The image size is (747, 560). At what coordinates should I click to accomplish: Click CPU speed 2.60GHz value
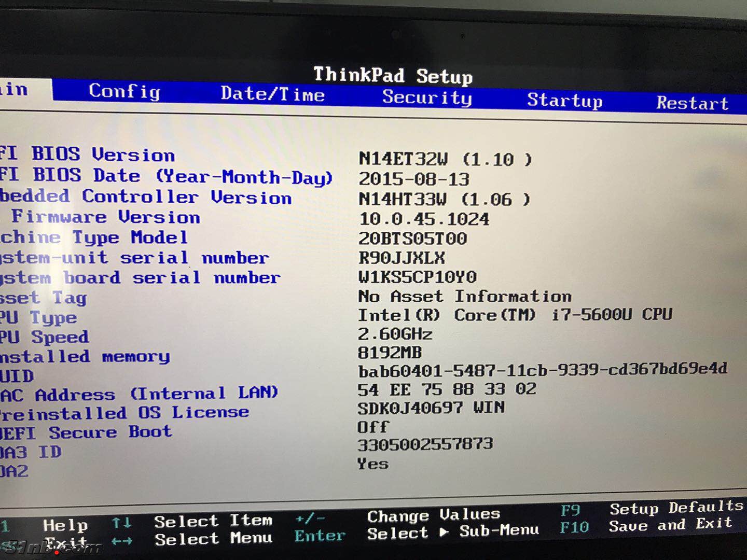pos(395,333)
